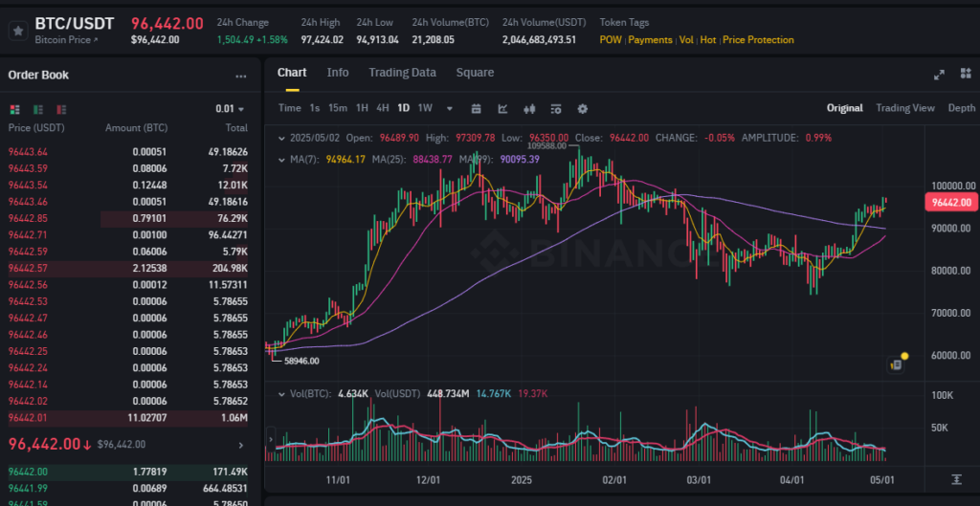Switch to the Info tab

tap(338, 73)
